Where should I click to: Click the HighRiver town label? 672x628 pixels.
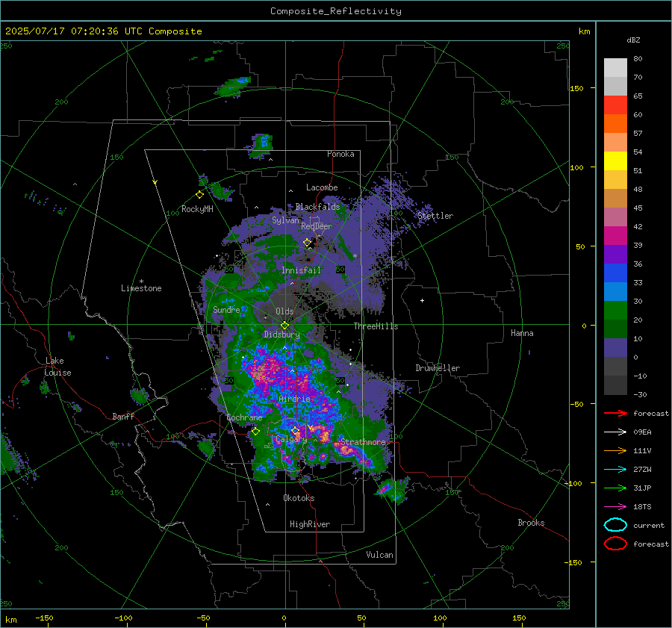pos(310,524)
